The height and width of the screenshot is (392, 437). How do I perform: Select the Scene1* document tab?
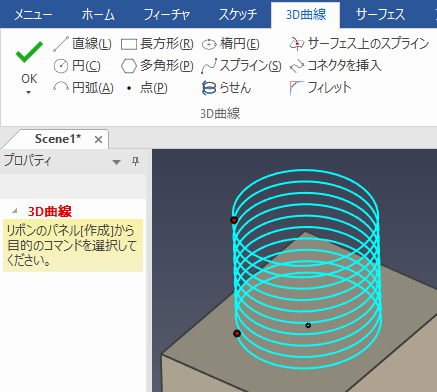[58, 139]
